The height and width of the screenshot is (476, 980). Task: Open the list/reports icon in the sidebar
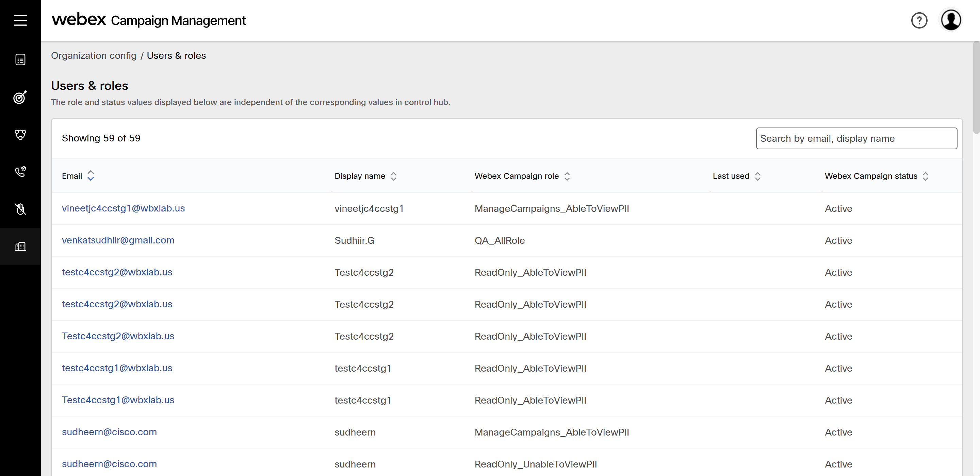(20, 60)
